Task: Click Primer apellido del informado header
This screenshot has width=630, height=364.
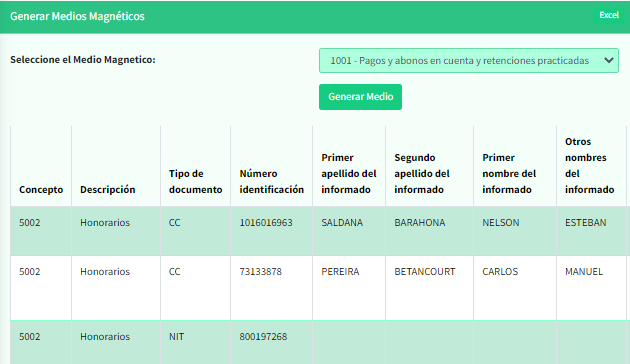Action: coord(349,174)
